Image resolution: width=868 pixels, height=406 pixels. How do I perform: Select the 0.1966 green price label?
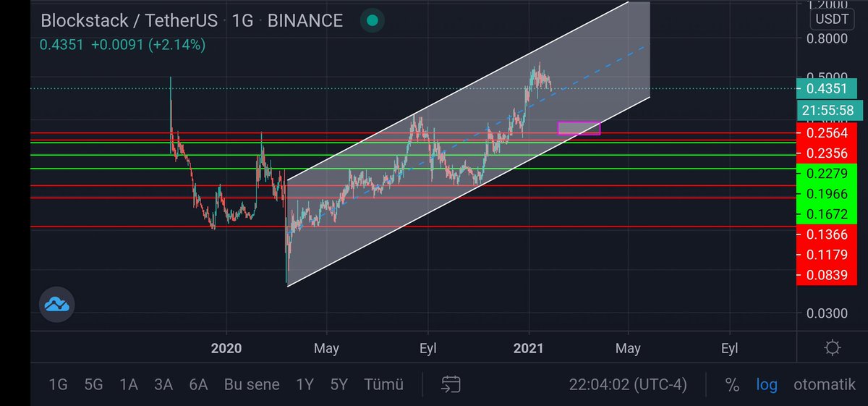tap(826, 194)
